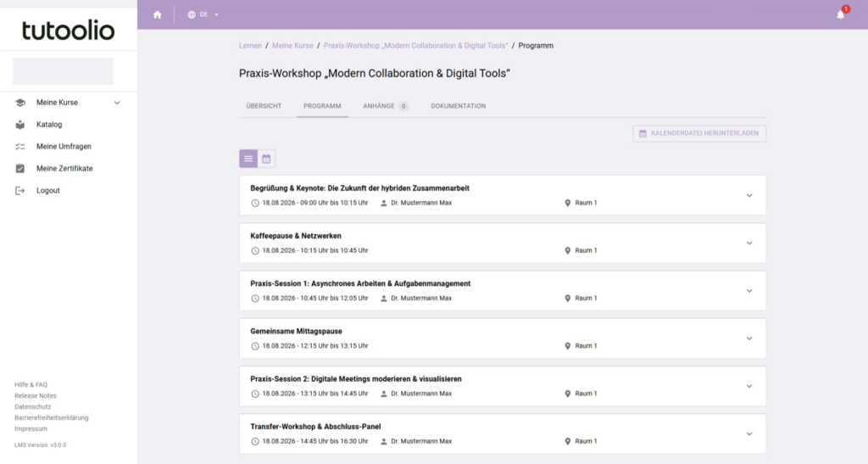Click clock icon of Mittagspause row
Image resolution: width=868 pixels, height=464 pixels.
pos(255,346)
